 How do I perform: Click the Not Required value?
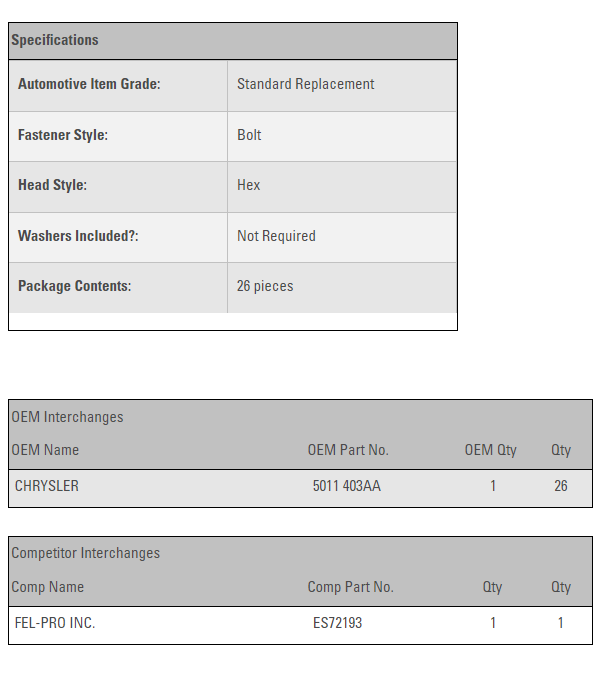click(276, 236)
